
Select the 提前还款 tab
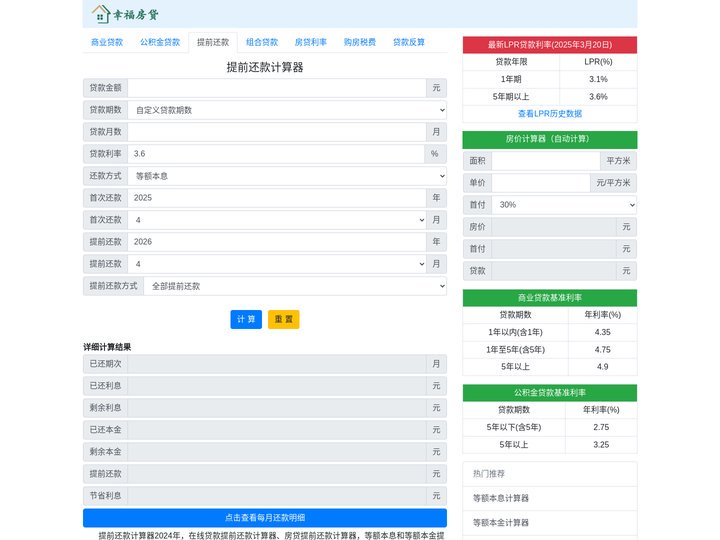pos(213,42)
